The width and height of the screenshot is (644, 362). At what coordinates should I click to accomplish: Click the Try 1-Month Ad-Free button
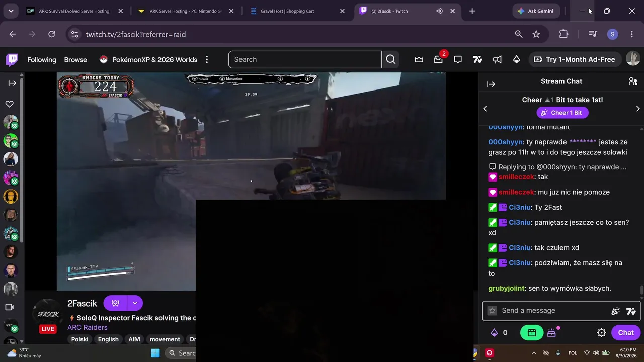coord(575,59)
